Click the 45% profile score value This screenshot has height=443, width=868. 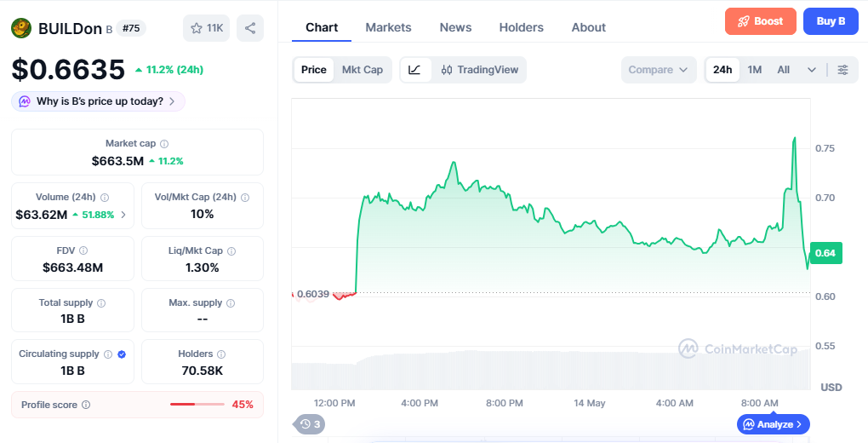(243, 405)
